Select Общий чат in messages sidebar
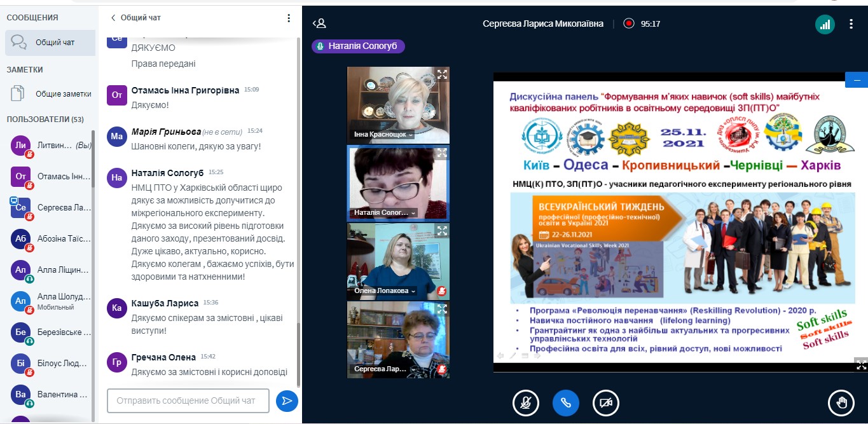The height and width of the screenshot is (424, 868). pos(50,43)
